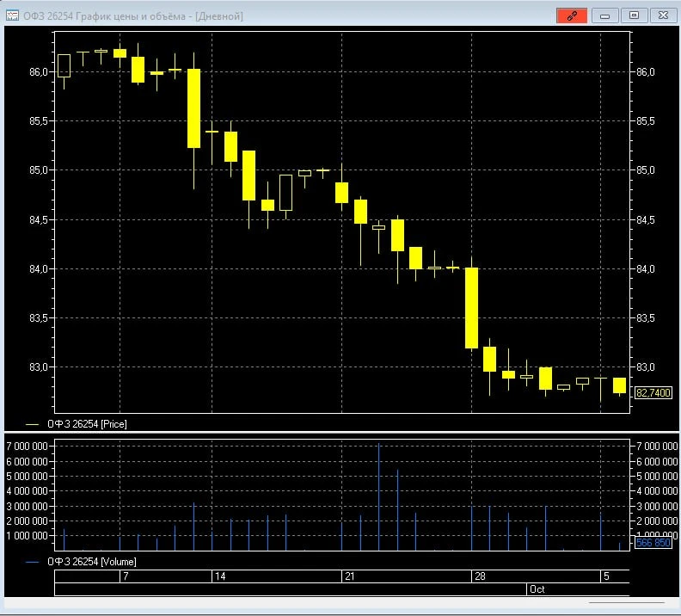The width and height of the screenshot is (681, 616).
Task: Select the first hollow candle at chart's left
Action: [x=64, y=66]
